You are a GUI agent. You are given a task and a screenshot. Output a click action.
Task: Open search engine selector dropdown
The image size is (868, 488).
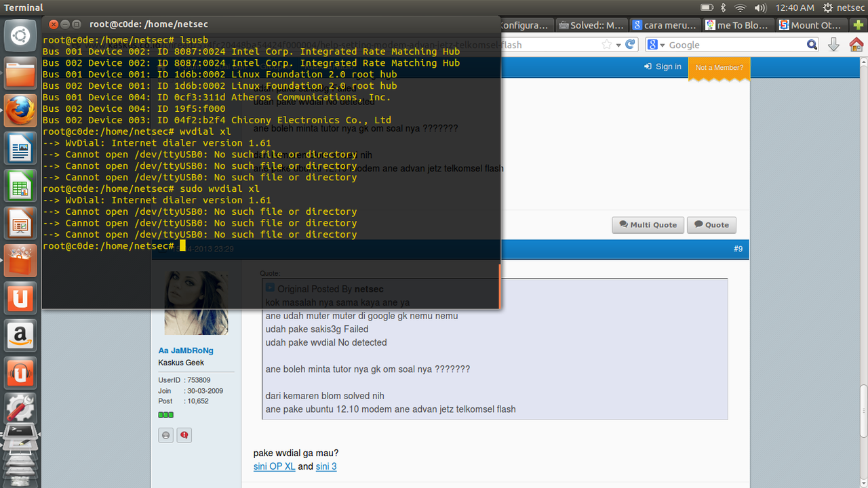655,45
